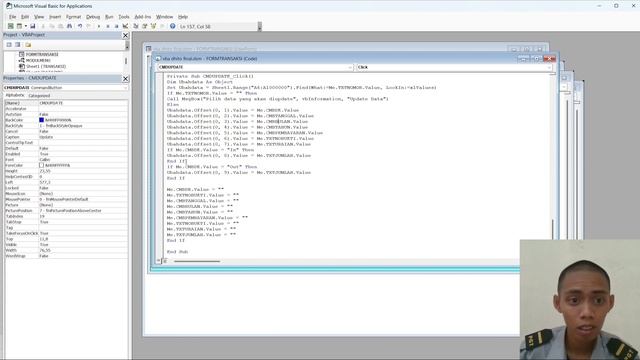Switch to the Categorized properties tab
640x360 pixels.
click(39, 96)
